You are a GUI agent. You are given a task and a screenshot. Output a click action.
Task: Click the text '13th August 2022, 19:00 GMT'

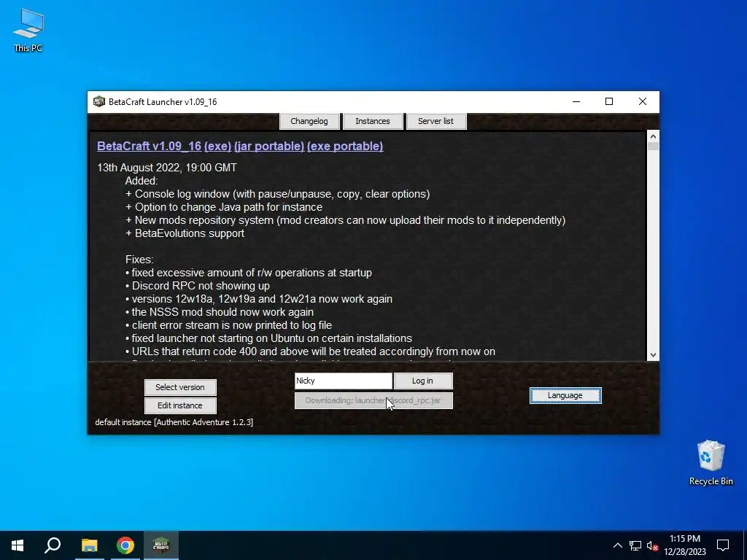(167, 168)
